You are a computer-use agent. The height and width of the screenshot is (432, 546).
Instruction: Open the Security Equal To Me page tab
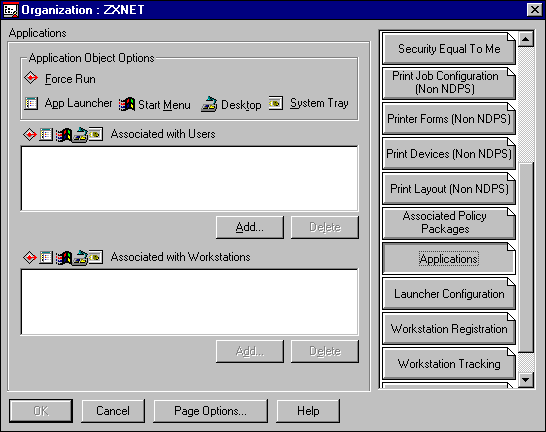(x=448, y=49)
